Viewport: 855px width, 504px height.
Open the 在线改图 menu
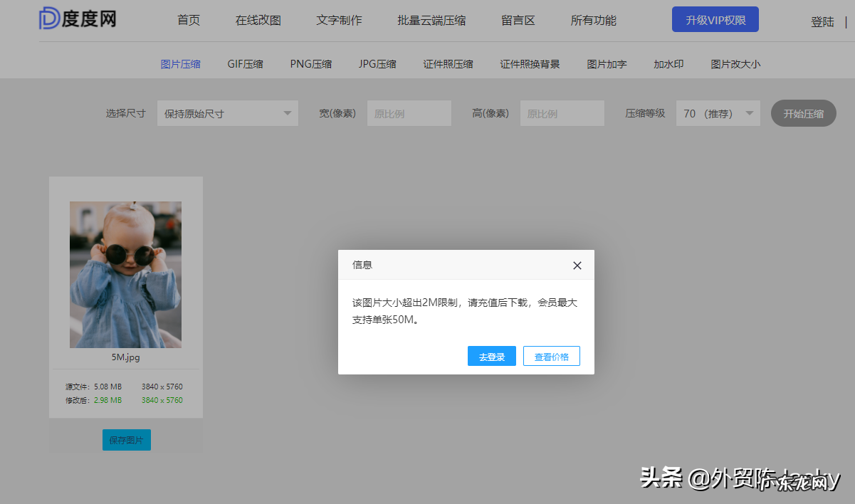(259, 20)
